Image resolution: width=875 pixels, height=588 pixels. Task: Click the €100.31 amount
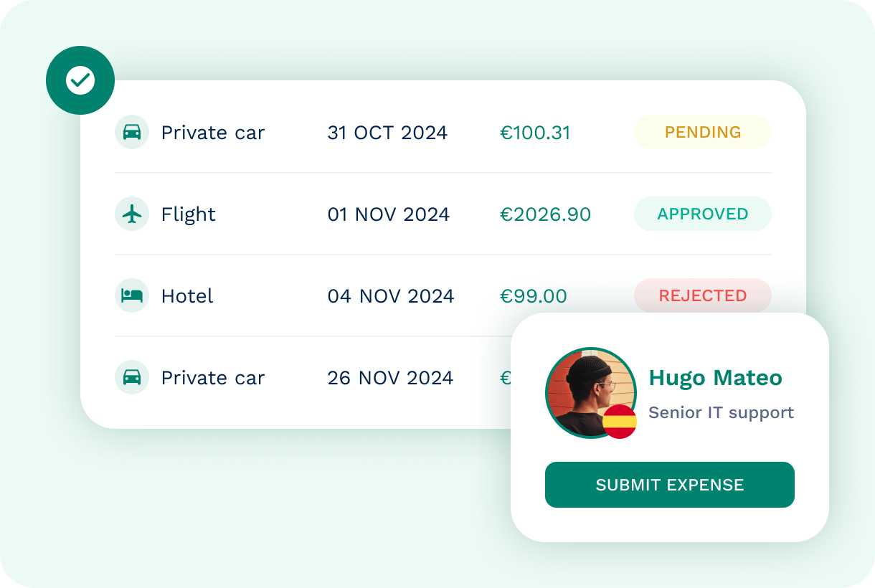(535, 133)
